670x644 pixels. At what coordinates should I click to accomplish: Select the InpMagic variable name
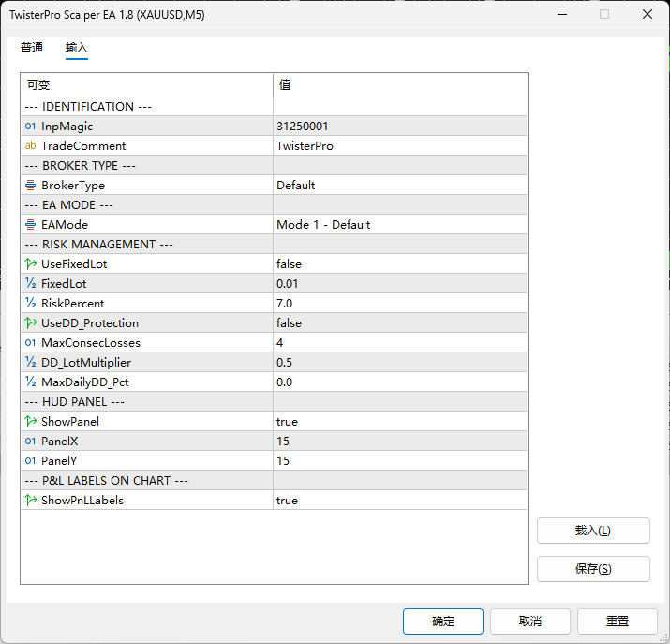point(67,126)
